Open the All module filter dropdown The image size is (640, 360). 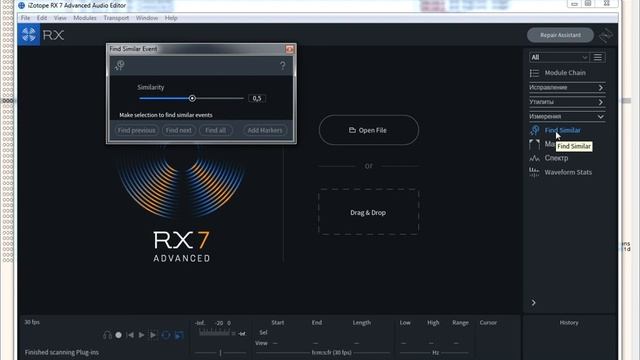coord(559,58)
